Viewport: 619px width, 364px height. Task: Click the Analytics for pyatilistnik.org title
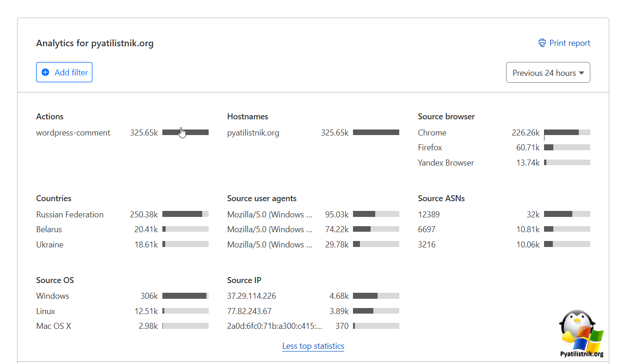[x=95, y=43]
